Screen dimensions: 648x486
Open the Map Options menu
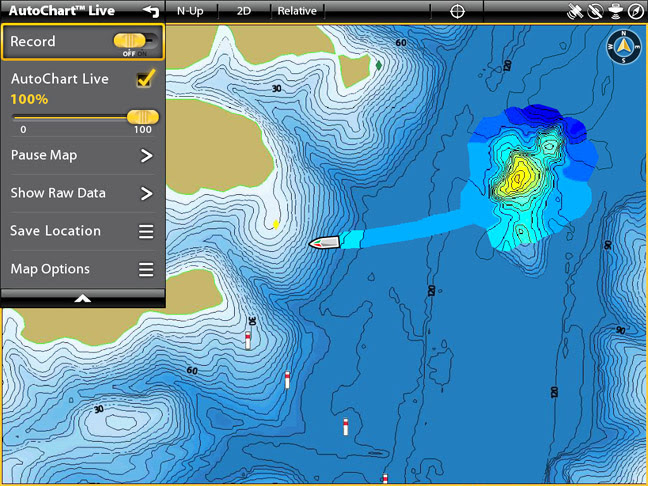(83, 269)
